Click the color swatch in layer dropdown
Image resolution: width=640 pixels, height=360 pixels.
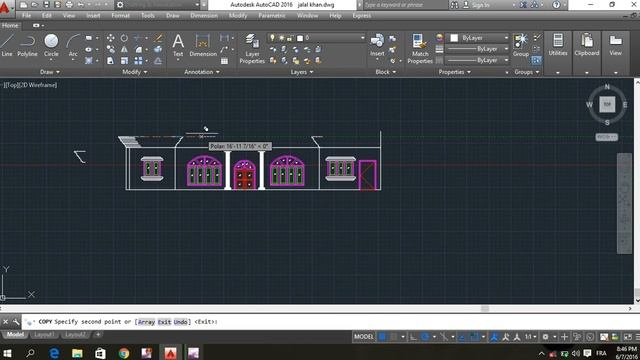point(300,38)
